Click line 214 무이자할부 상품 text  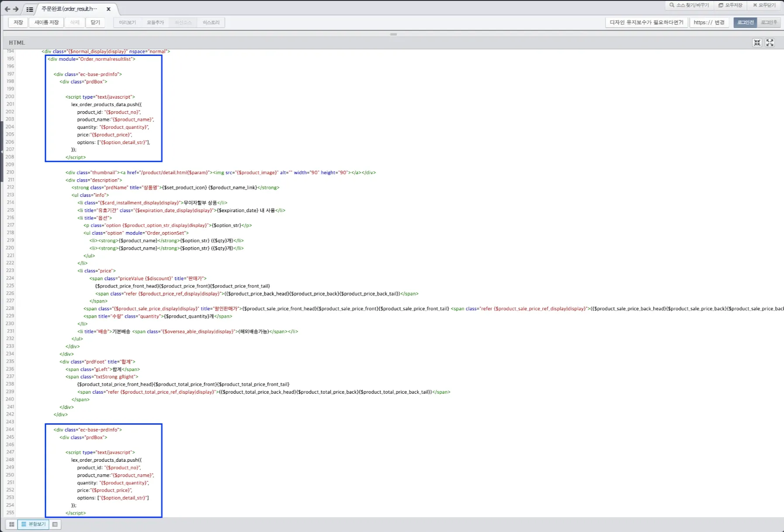200,203
